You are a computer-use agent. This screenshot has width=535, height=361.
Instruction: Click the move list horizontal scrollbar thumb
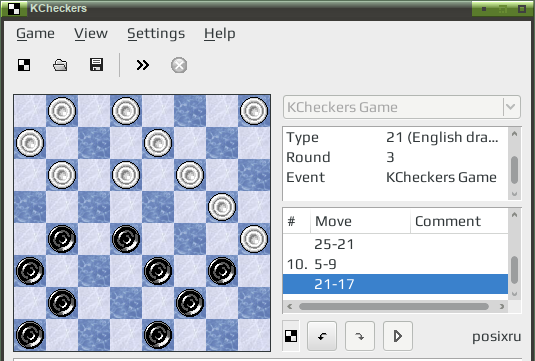point(394,306)
